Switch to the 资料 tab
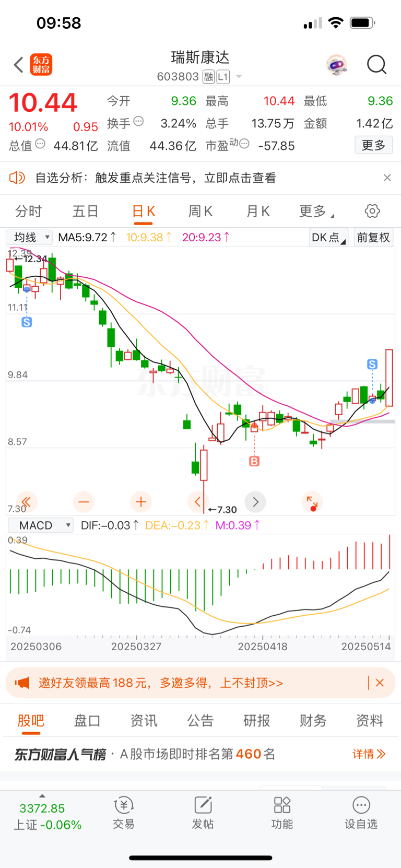401x868 pixels. pos(370,721)
